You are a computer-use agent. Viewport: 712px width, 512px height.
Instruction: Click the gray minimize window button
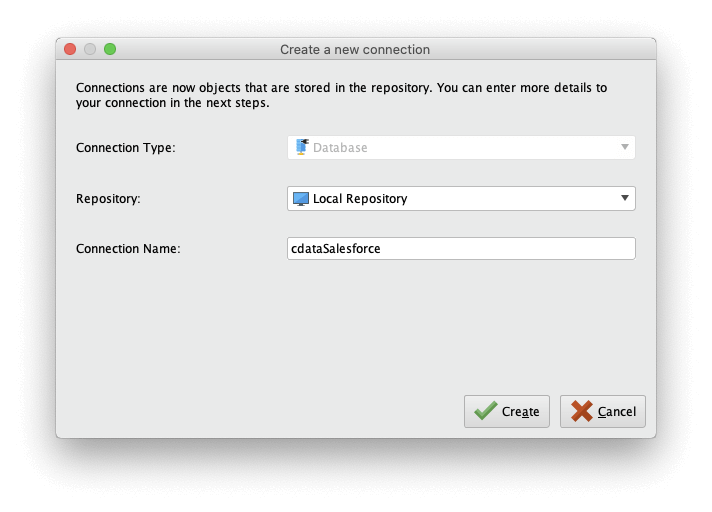(x=90, y=49)
